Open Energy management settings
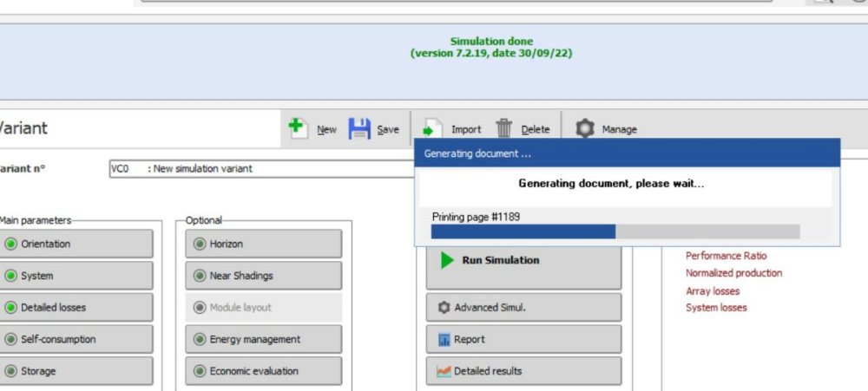Image resolution: width=868 pixels, height=391 pixels. click(x=264, y=340)
